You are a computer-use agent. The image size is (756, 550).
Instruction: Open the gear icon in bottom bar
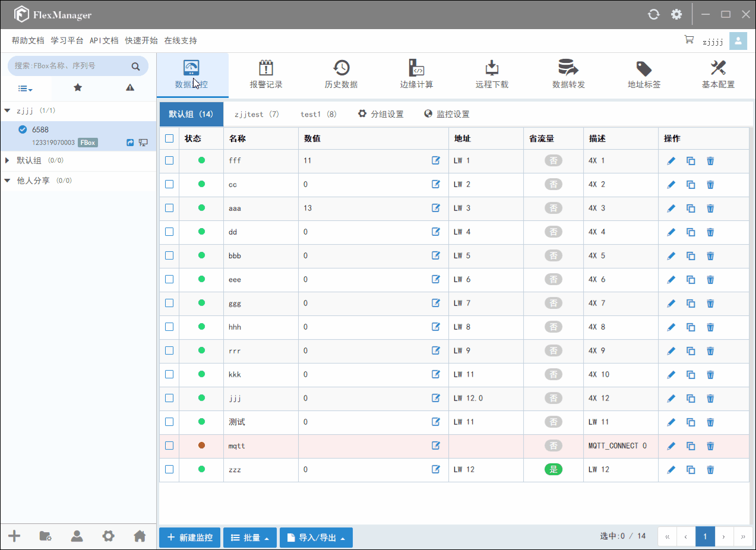(108, 536)
